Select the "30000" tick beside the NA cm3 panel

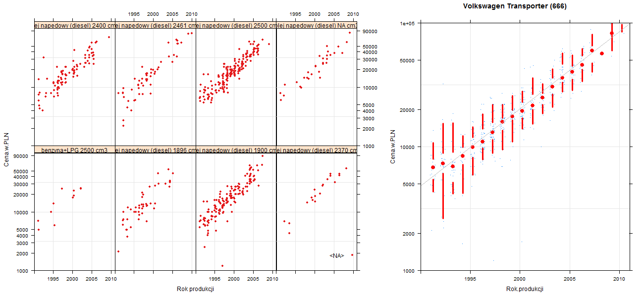pos(371,59)
